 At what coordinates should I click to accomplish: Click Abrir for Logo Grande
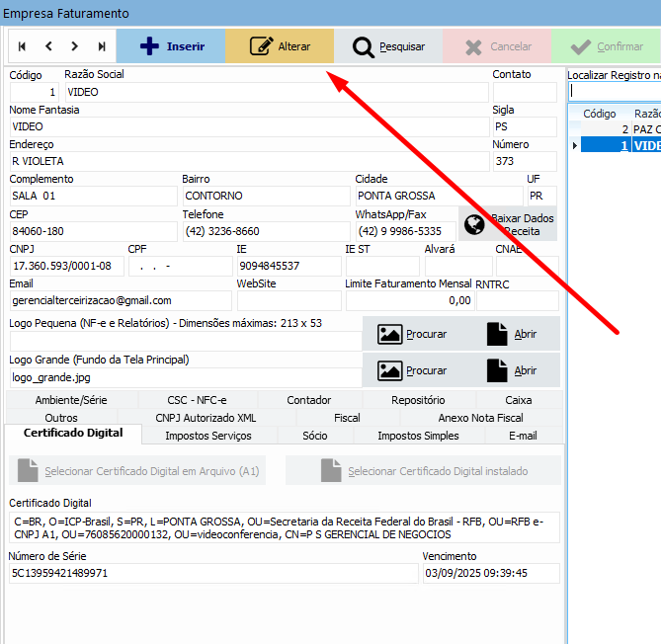(x=511, y=370)
